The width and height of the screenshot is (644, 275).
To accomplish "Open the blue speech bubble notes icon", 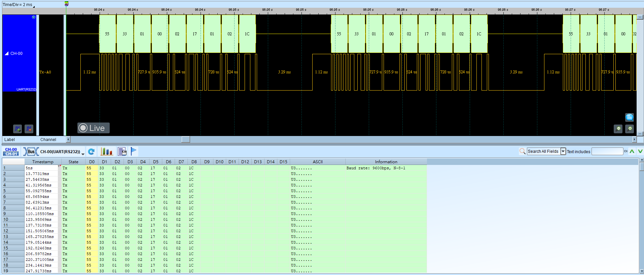I will tap(630, 117).
